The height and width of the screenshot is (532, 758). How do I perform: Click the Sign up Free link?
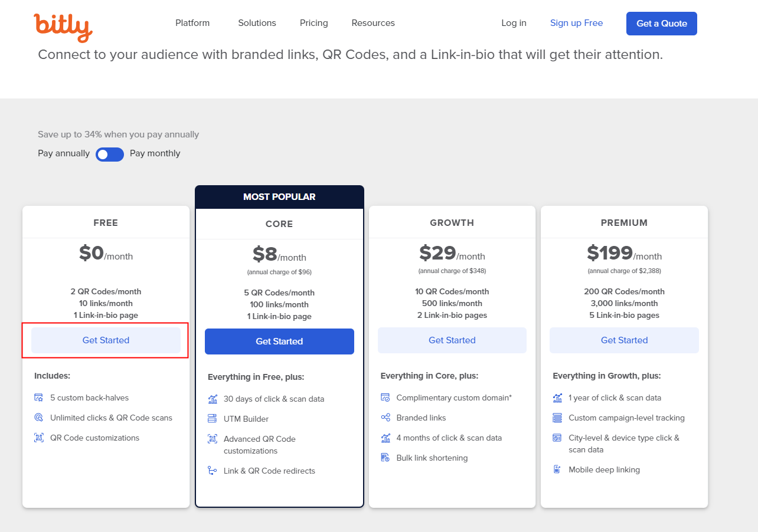[x=576, y=23]
